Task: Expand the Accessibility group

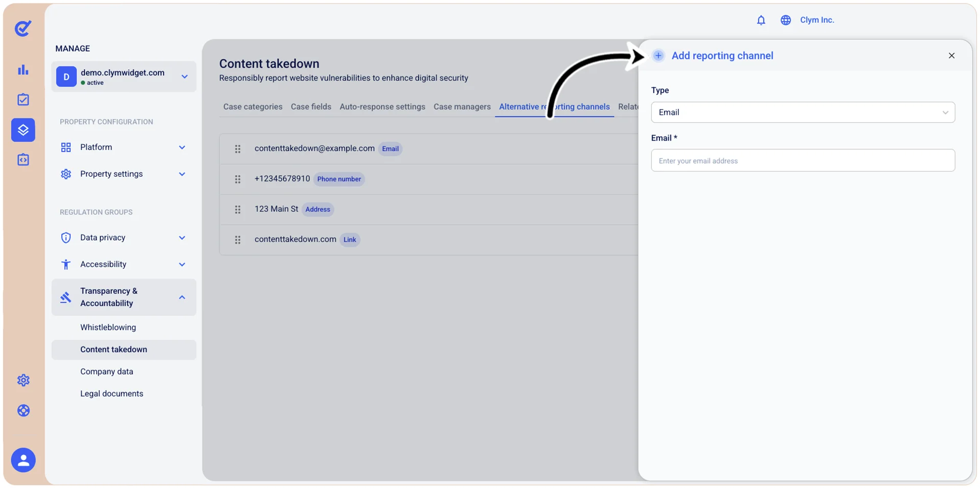Action: tap(124, 264)
